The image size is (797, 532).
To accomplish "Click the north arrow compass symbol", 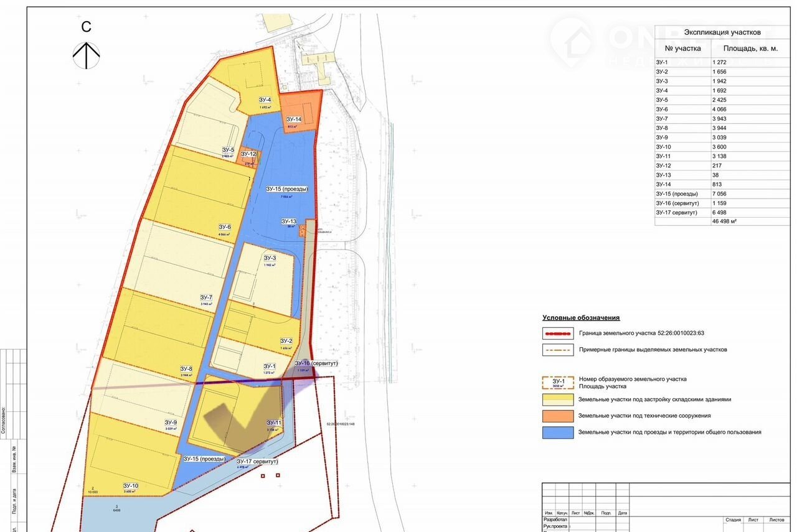I will (x=87, y=55).
